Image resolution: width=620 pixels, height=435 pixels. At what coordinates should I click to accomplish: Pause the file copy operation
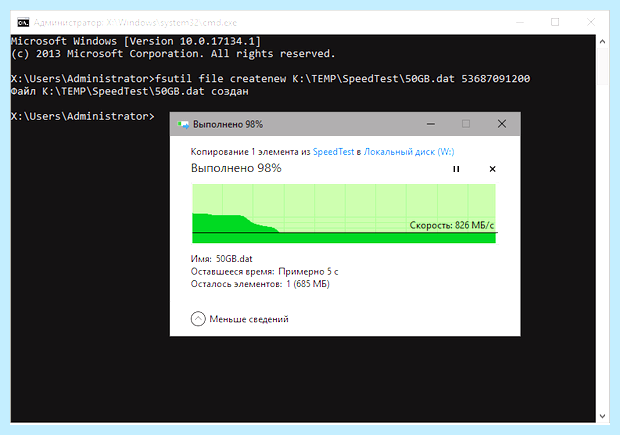coord(456,169)
